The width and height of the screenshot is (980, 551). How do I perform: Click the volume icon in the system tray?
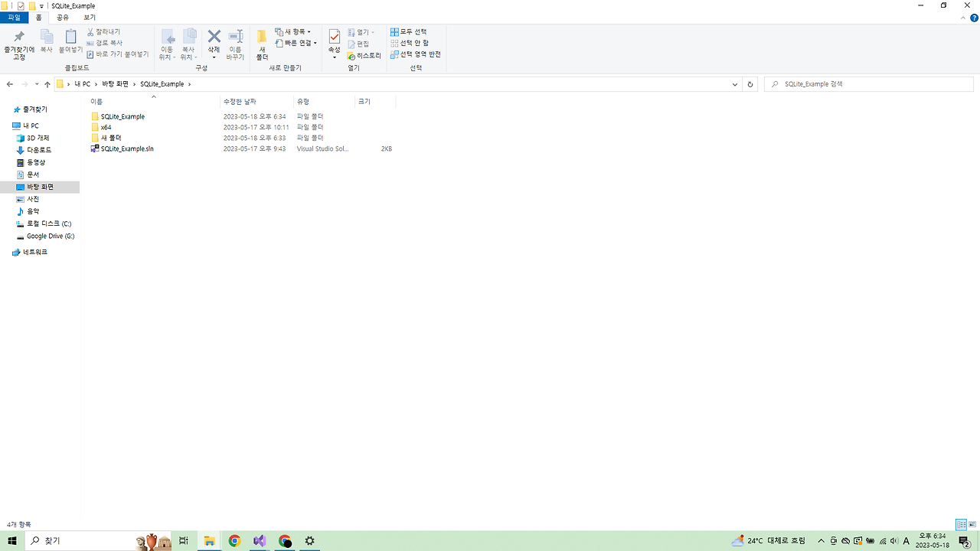(x=893, y=541)
